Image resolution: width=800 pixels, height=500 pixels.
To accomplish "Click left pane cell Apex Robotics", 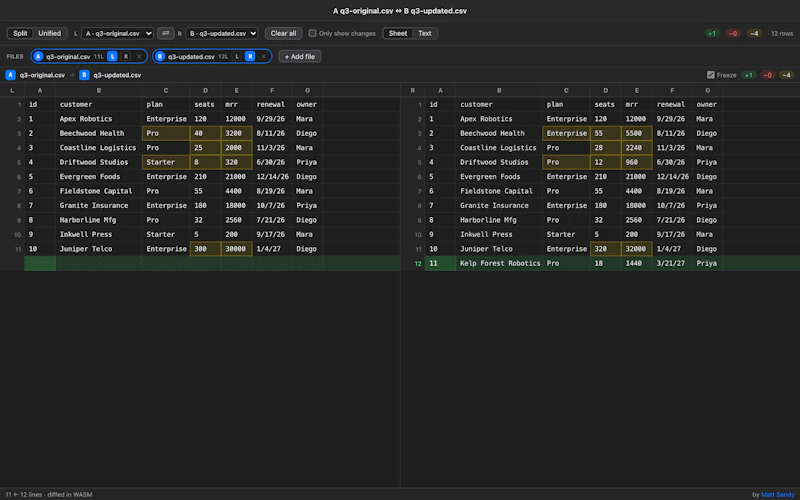I will point(99,119).
